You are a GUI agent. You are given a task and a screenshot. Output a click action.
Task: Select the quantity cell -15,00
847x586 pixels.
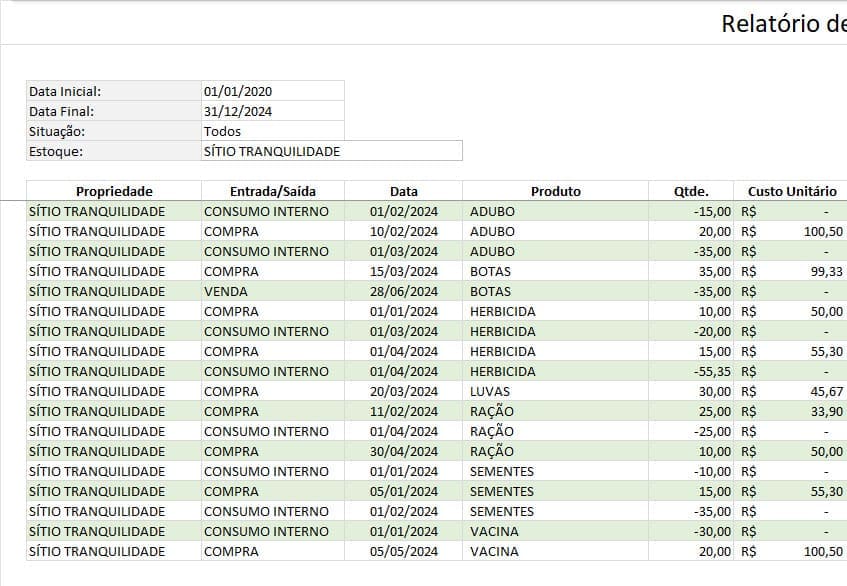tap(691, 211)
